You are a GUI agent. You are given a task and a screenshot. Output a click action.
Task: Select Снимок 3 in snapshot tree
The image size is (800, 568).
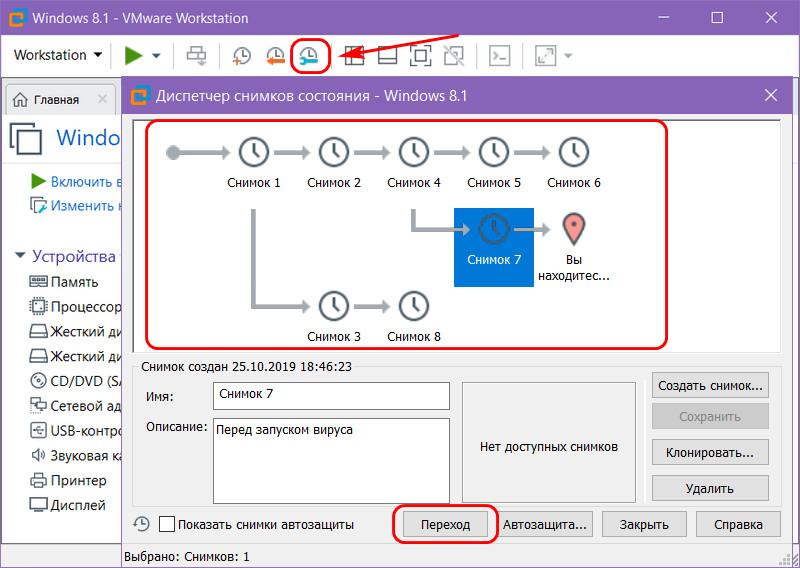[x=334, y=316]
